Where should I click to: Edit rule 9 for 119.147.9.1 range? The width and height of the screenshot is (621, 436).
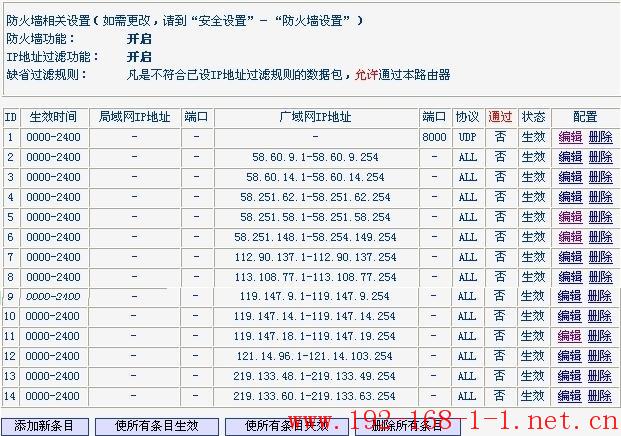(570, 296)
